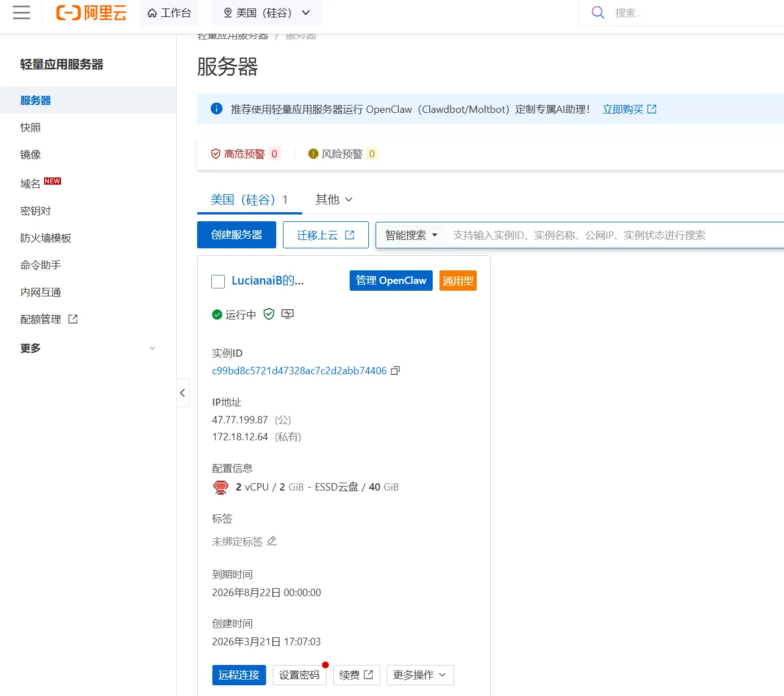Click the high-risk alert shield icon
Image resolution: width=784 pixels, height=696 pixels.
(215, 154)
